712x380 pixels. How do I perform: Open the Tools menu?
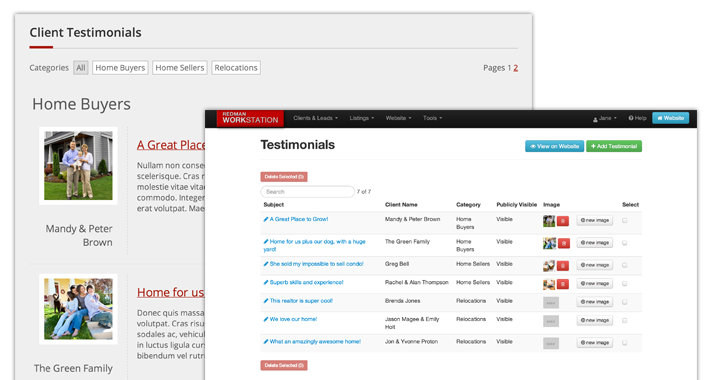(432, 118)
